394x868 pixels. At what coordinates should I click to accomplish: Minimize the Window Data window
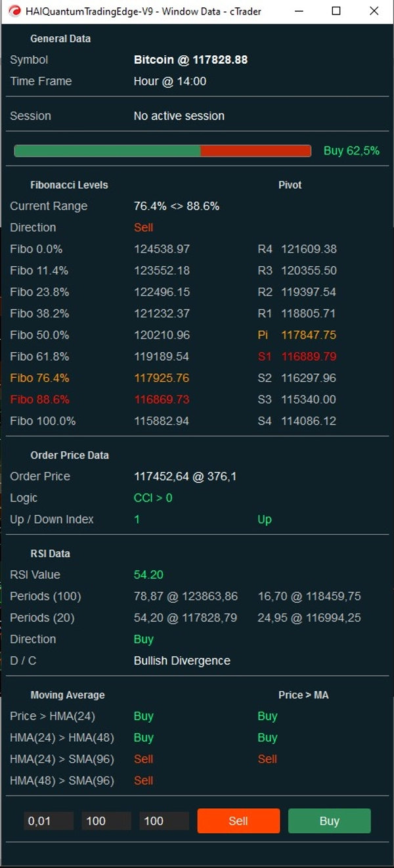point(299,11)
